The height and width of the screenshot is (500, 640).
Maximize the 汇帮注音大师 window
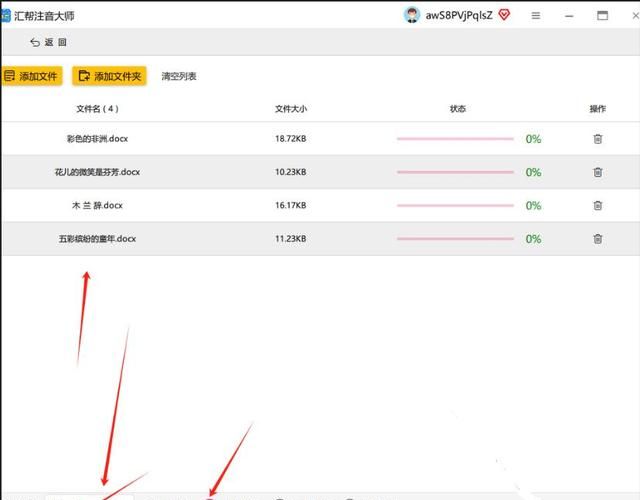pyautogui.click(x=602, y=16)
